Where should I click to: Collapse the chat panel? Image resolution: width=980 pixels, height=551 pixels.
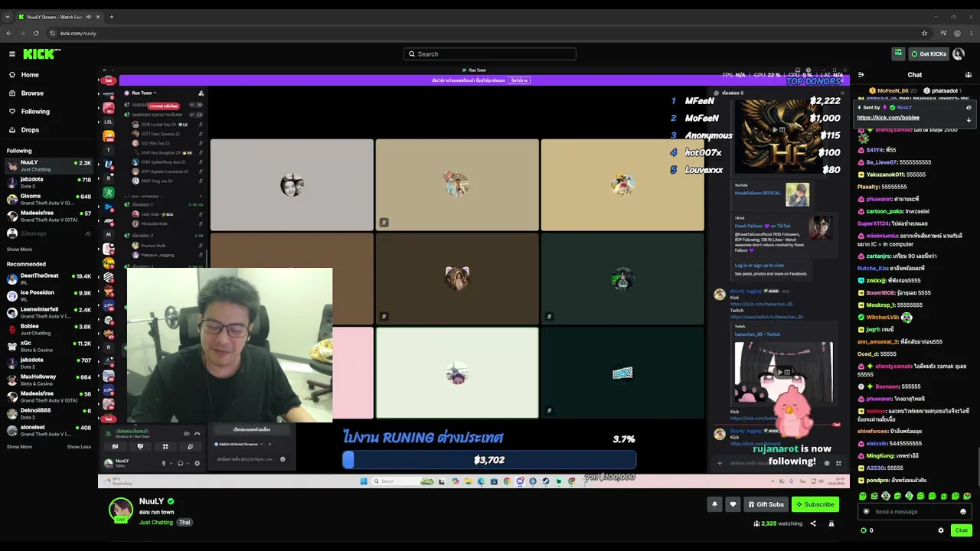click(861, 75)
